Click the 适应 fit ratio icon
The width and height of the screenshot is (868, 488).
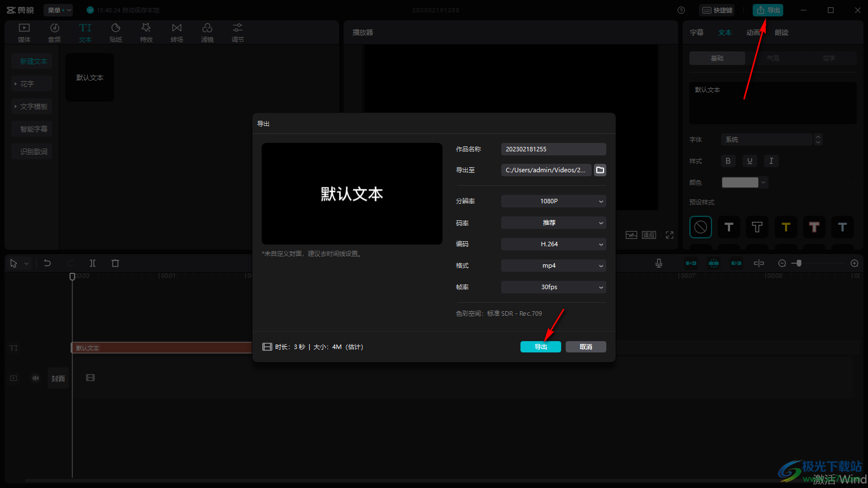click(649, 235)
